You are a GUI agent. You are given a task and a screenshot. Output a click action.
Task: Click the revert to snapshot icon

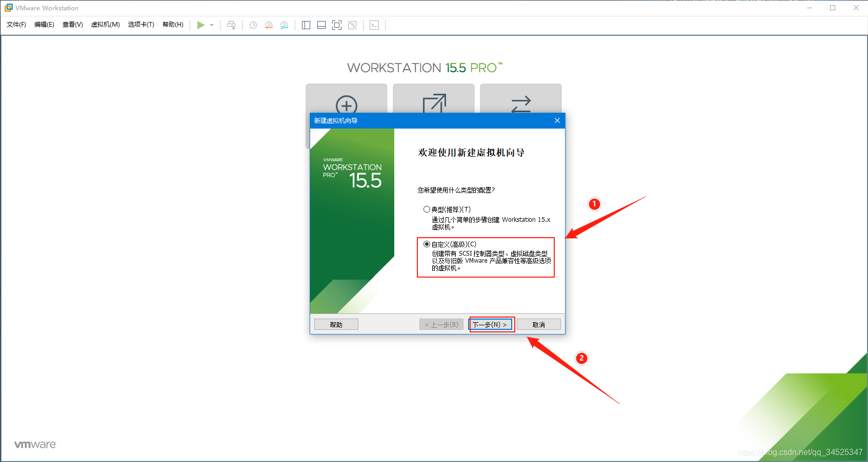(x=269, y=25)
